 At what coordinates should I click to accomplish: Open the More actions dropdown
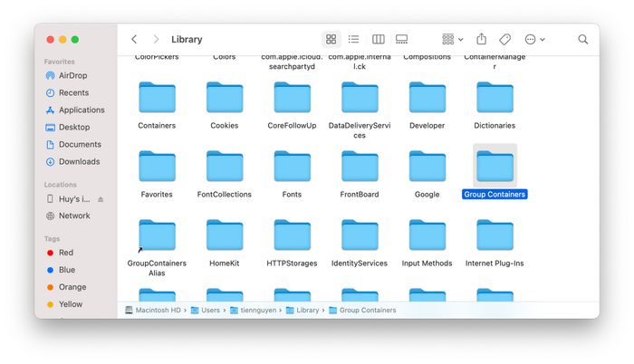(533, 40)
